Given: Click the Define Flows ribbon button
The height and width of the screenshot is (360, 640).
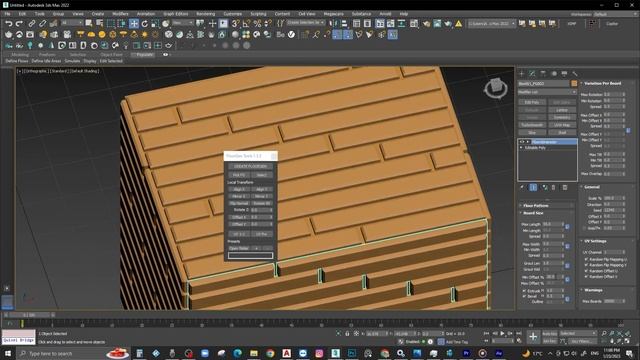Looking at the screenshot, I should 17,61.
